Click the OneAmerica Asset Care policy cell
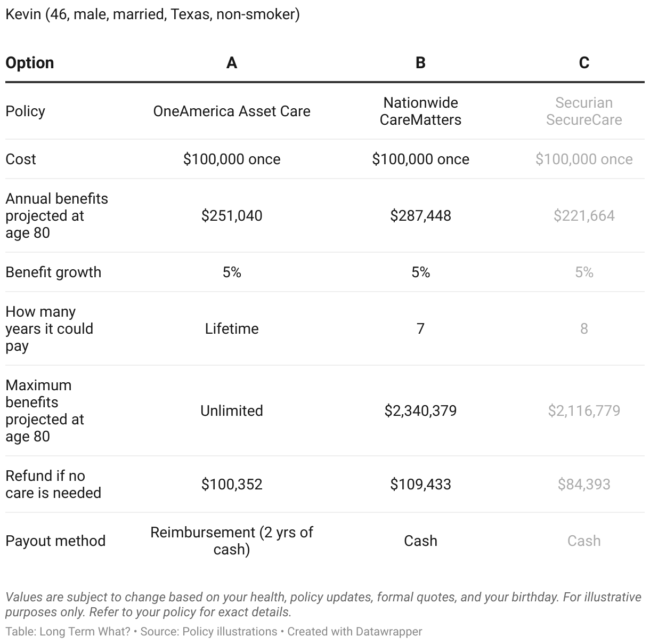The width and height of the screenshot is (650, 644). [x=232, y=111]
